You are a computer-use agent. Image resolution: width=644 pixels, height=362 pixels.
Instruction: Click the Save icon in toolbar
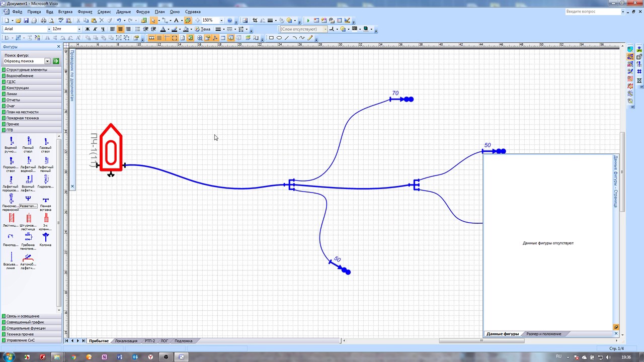tap(26, 21)
